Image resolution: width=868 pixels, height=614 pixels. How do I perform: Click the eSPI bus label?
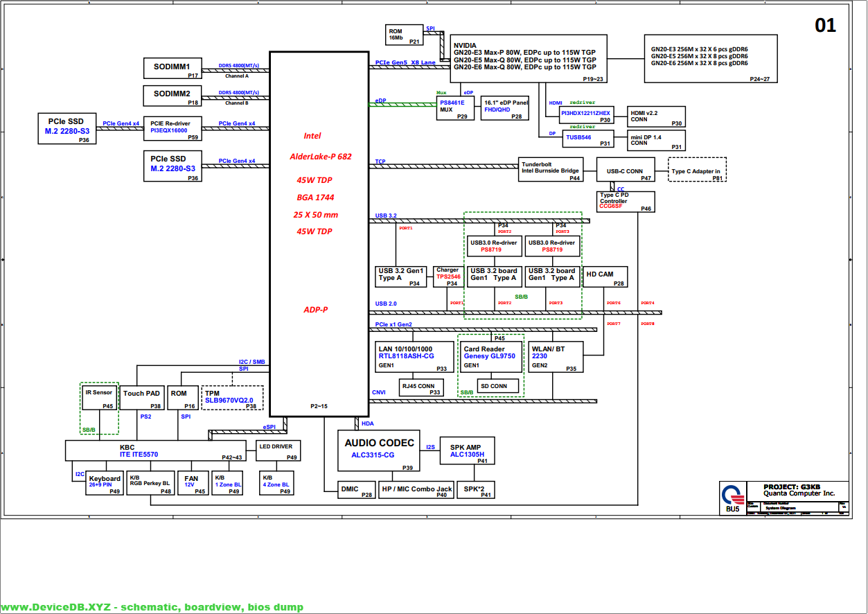point(269,427)
